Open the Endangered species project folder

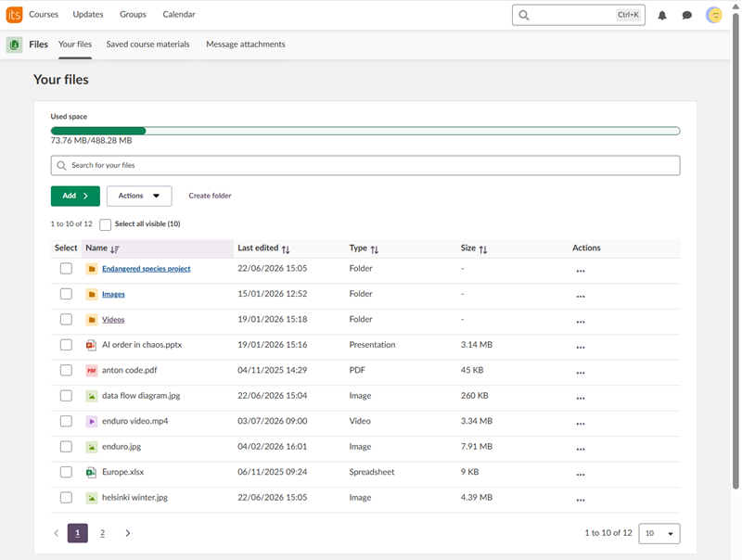(x=147, y=269)
